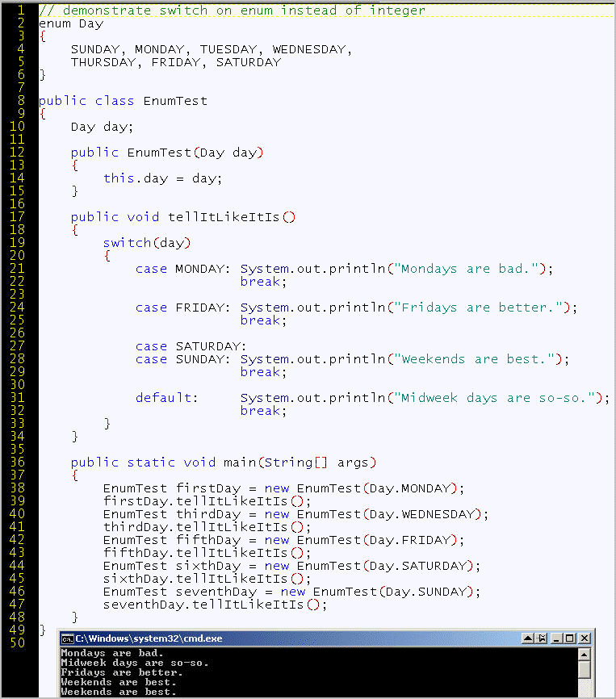
Task: Click 'Day.SATURDAY' argument on line 44
Action: click(417, 566)
